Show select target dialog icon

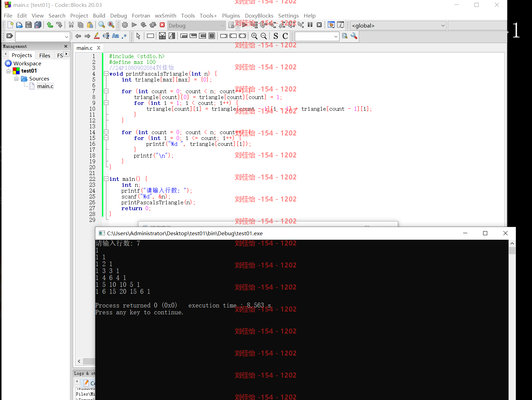point(231,25)
